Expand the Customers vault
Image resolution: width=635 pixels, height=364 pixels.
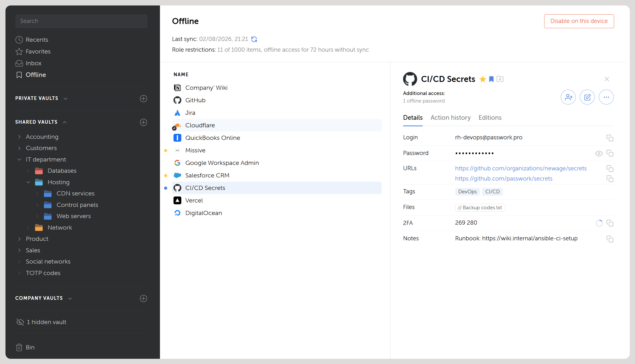[x=19, y=148]
